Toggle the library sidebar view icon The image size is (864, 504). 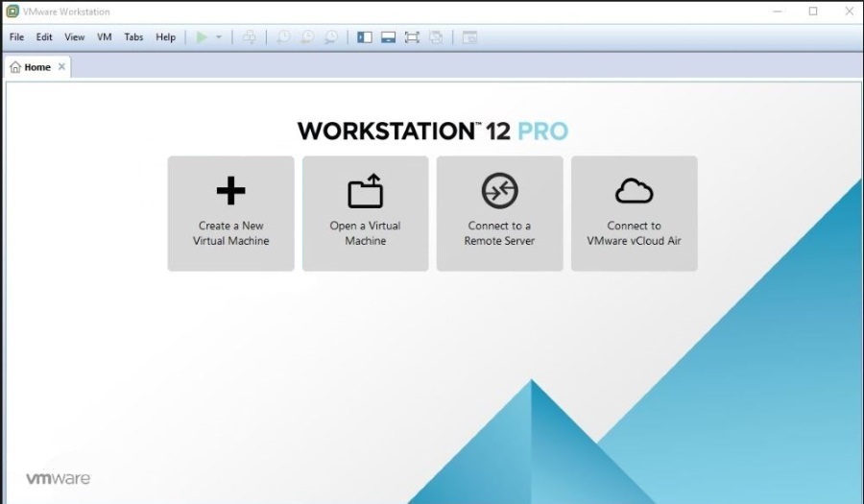coord(365,37)
